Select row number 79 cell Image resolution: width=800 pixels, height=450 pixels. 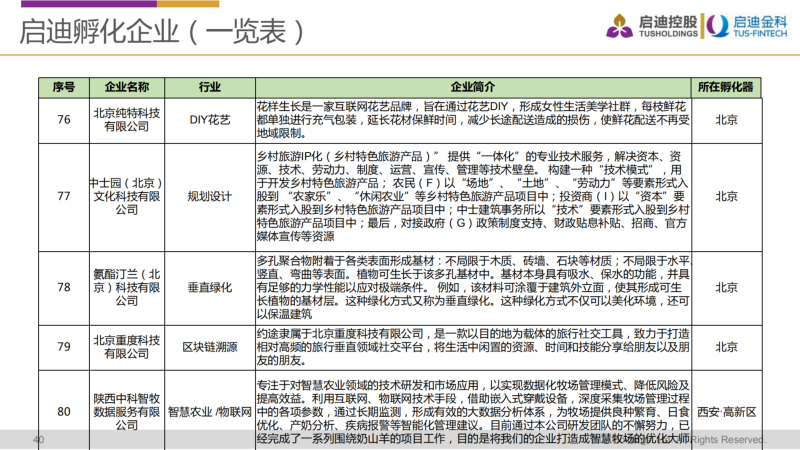click(x=64, y=347)
